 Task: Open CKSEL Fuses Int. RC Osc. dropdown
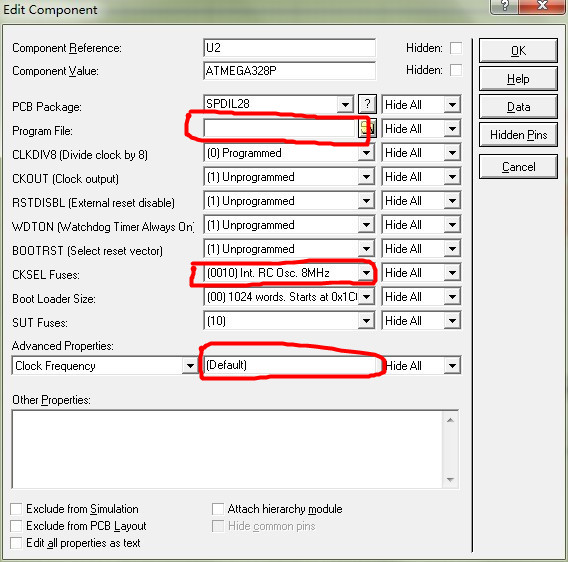pos(366,272)
